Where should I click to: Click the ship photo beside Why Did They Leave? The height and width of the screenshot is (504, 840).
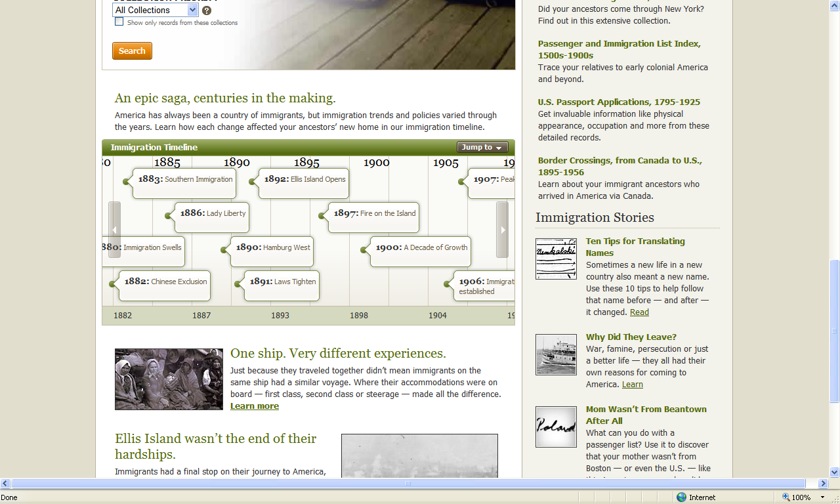pyautogui.click(x=555, y=354)
